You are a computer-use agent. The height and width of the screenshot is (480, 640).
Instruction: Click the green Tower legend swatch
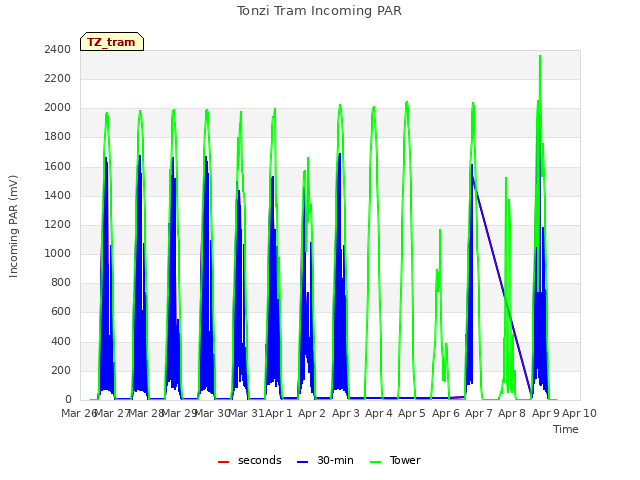pos(375,462)
